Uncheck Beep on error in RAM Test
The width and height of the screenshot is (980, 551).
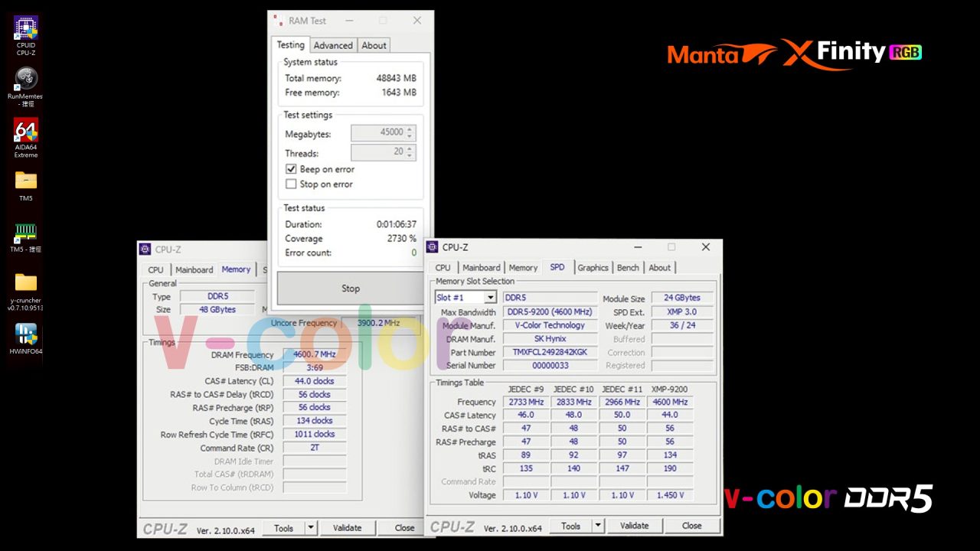click(x=291, y=169)
